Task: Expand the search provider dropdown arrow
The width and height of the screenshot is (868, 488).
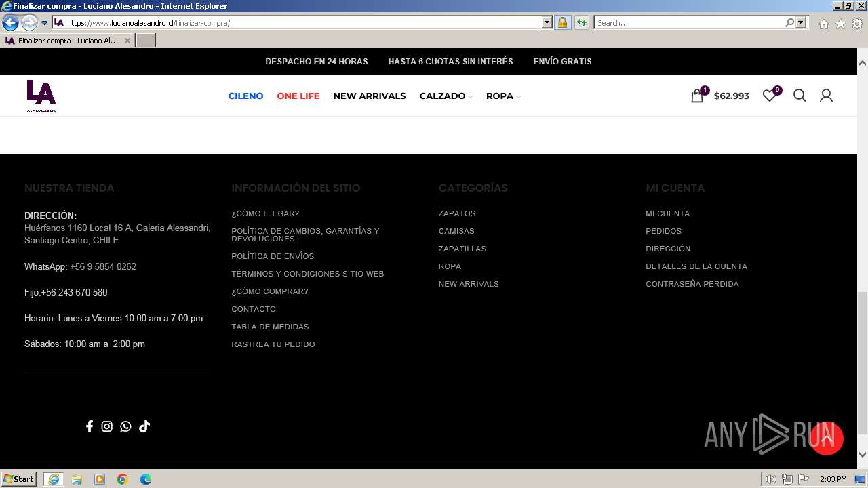Action: (801, 22)
